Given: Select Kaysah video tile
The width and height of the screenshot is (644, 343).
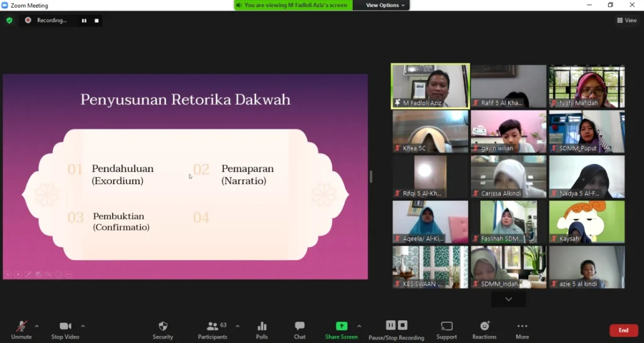Looking at the screenshot, I should tap(587, 222).
